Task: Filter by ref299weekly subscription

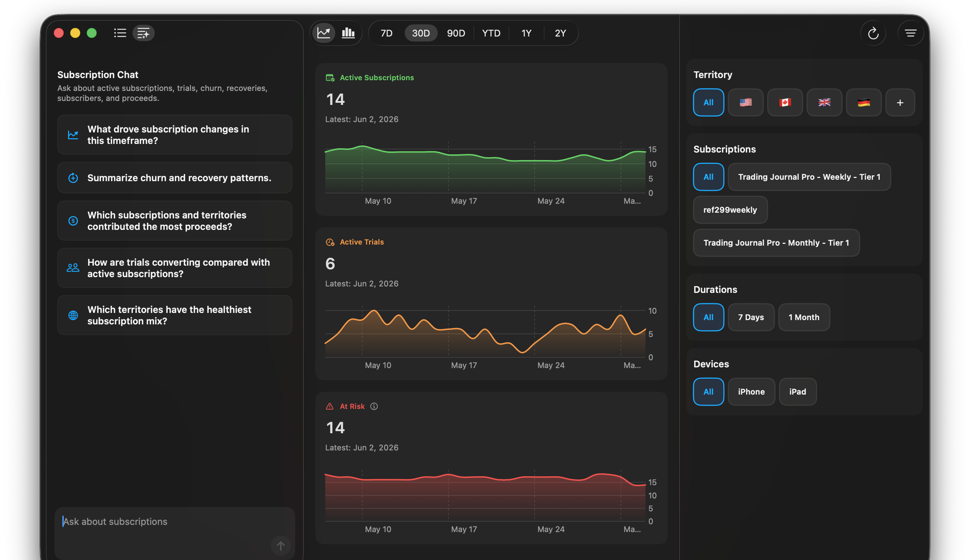Action: 730,209
